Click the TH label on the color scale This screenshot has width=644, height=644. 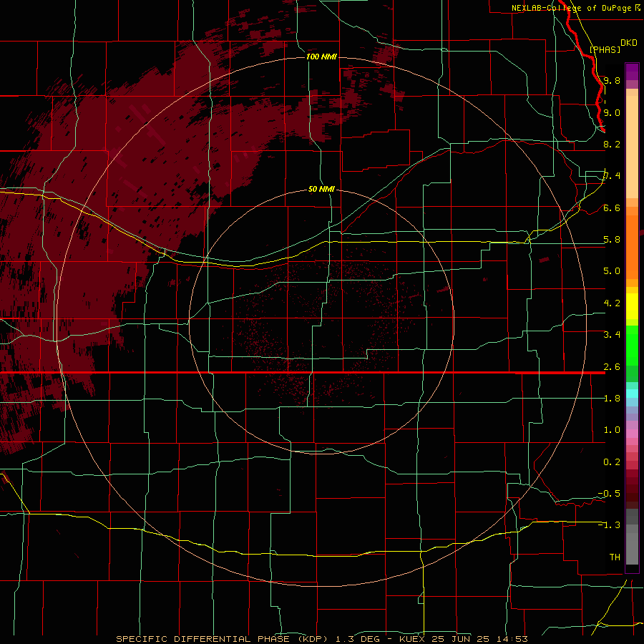click(615, 557)
